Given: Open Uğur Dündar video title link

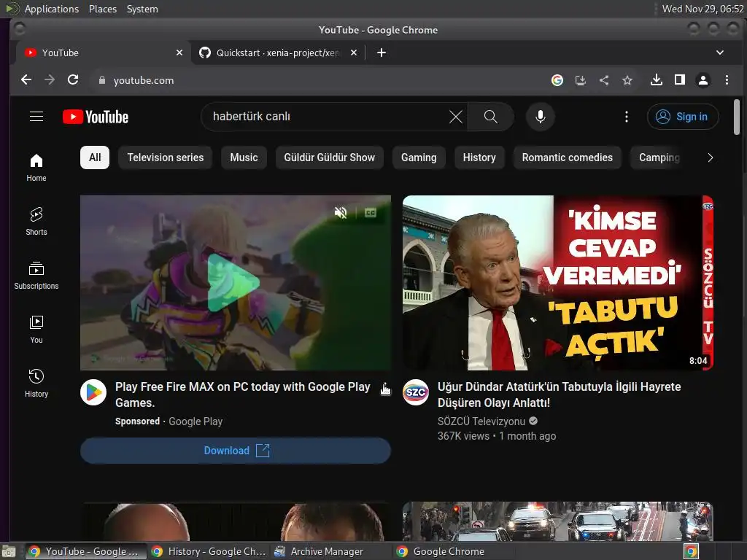Looking at the screenshot, I should point(560,394).
